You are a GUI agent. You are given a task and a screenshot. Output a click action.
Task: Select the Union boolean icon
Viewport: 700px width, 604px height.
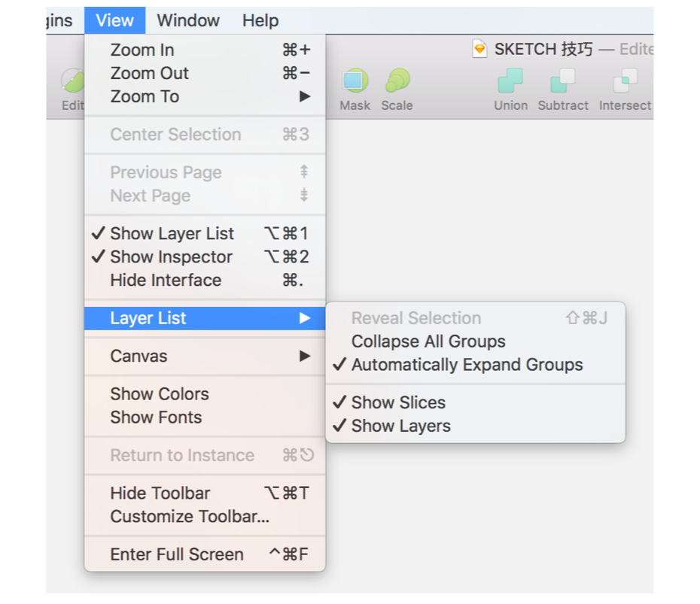tap(510, 80)
